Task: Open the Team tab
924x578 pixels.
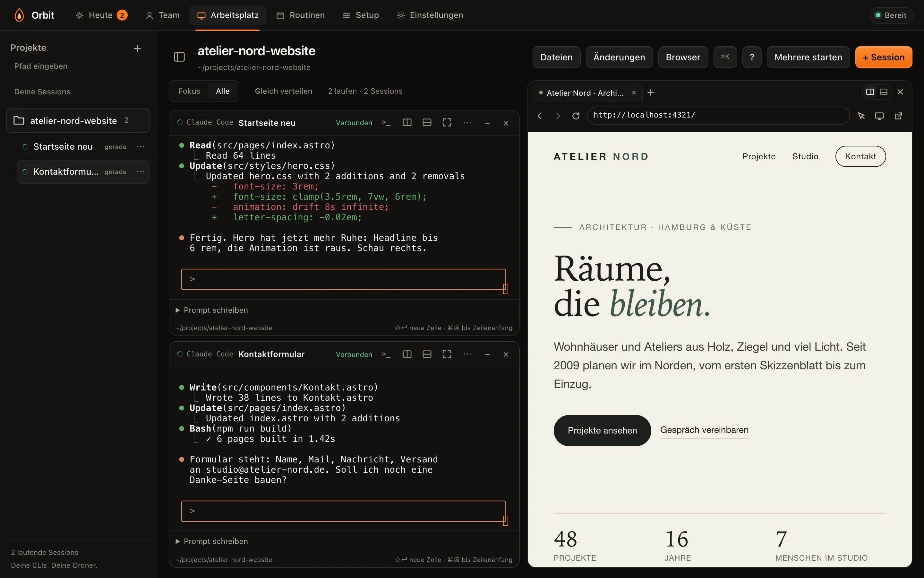Action: point(163,15)
